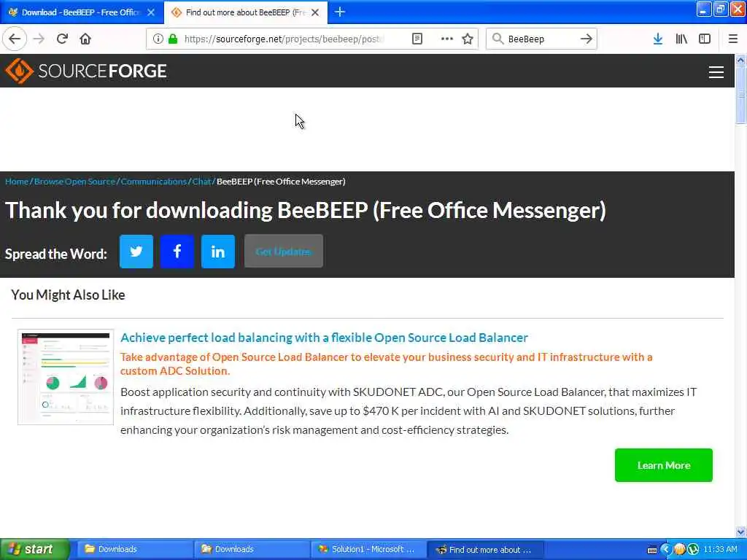This screenshot has height=560, width=747.
Task: Switch to Solution1 - Microsoft taskbar item
Action: tap(368, 550)
